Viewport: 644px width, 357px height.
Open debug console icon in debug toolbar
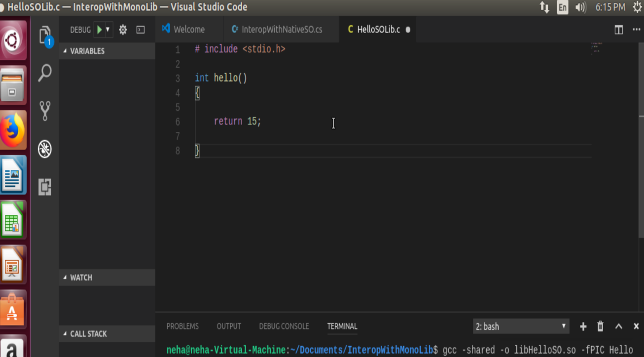pos(141,30)
